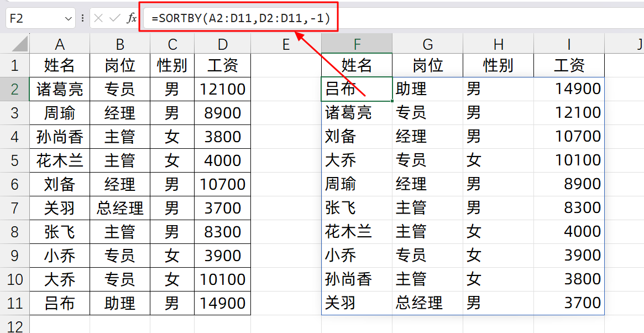Click cell G8 with 主管 beside 花木兰
The height and width of the screenshot is (333, 644).
pos(427,232)
